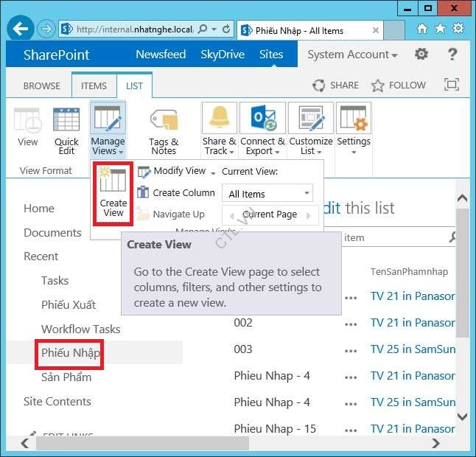Click the browser back arrow button
Image resolution: width=476 pixels, height=457 pixels.
21,29
